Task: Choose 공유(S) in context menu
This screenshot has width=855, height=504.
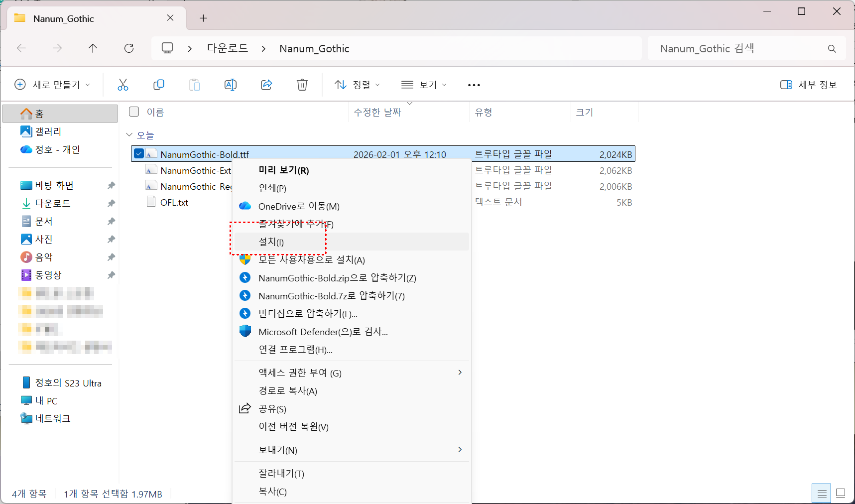Action: tap(352, 408)
